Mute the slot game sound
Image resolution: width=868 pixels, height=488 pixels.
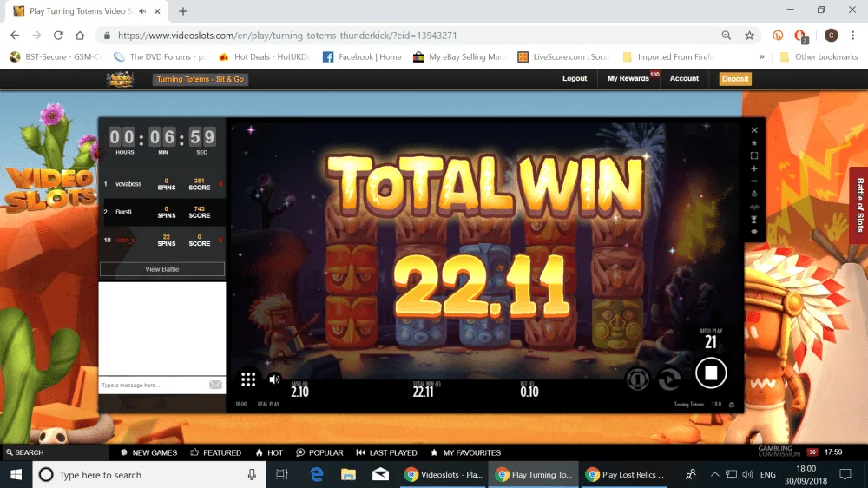click(x=274, y=379)
